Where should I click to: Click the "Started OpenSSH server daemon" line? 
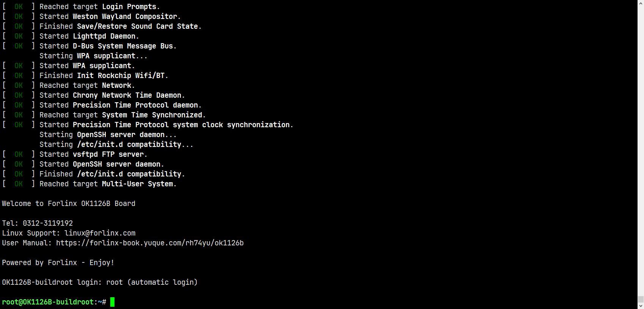tap(102, 164)
